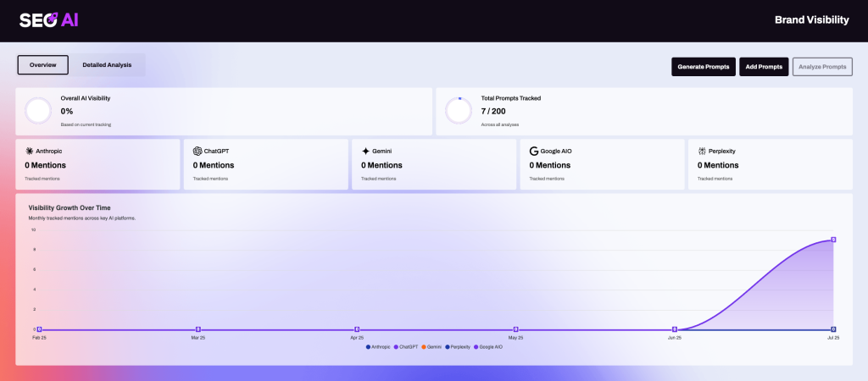The image size is (868, 381).
Task: Click the Overall AI Visibility ring indicator
Action: point(38,111)
